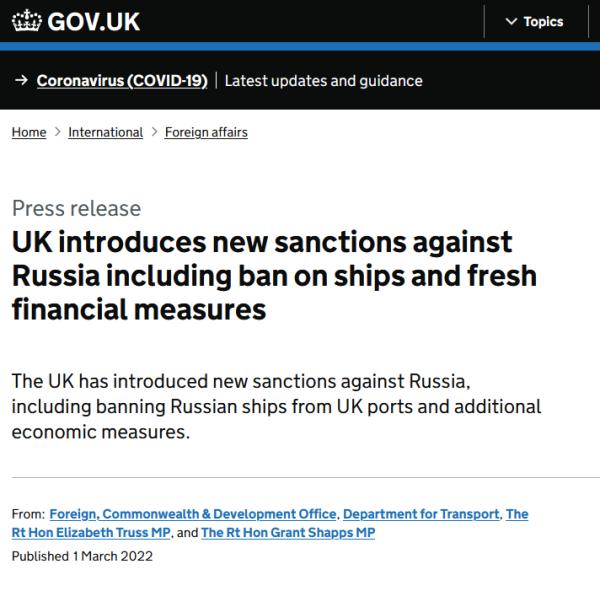
Task: Click the arrow icon before Coronavirus banner
Action: click(22, 81)
